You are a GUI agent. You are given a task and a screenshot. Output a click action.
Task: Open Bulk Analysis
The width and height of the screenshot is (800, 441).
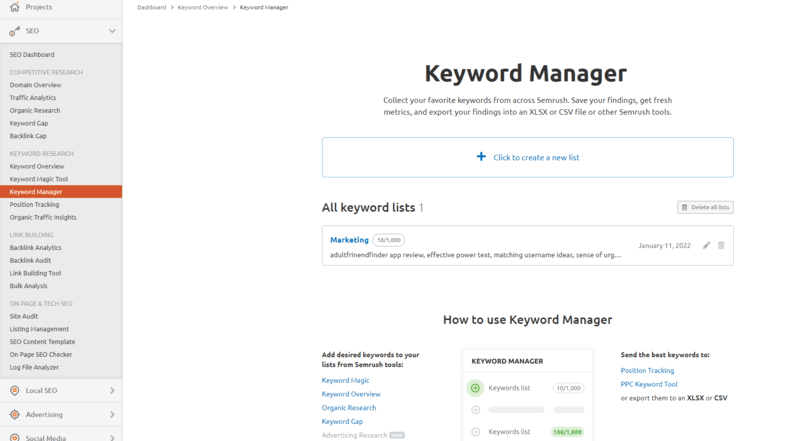click(x=29, y=286)
